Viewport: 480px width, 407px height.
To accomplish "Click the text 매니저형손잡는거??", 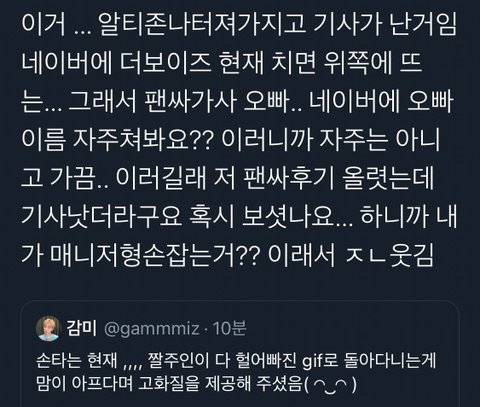I will click(x=154, y=256).
